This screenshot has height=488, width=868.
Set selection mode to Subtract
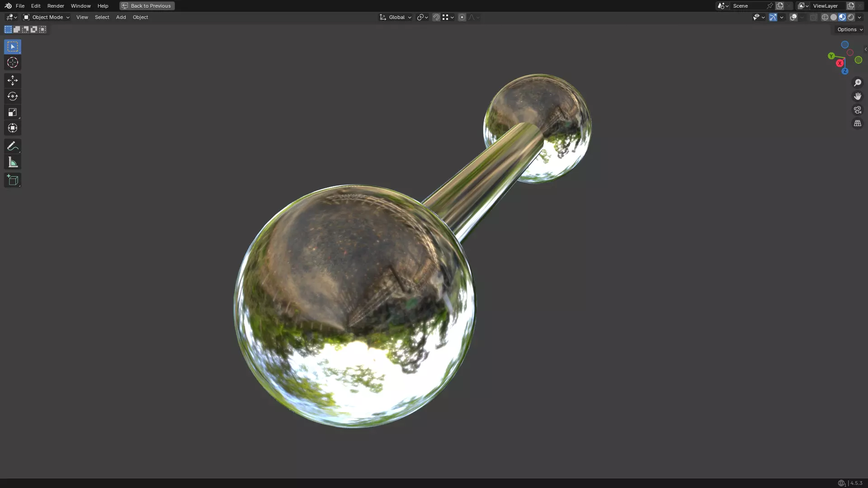point(25,29)
